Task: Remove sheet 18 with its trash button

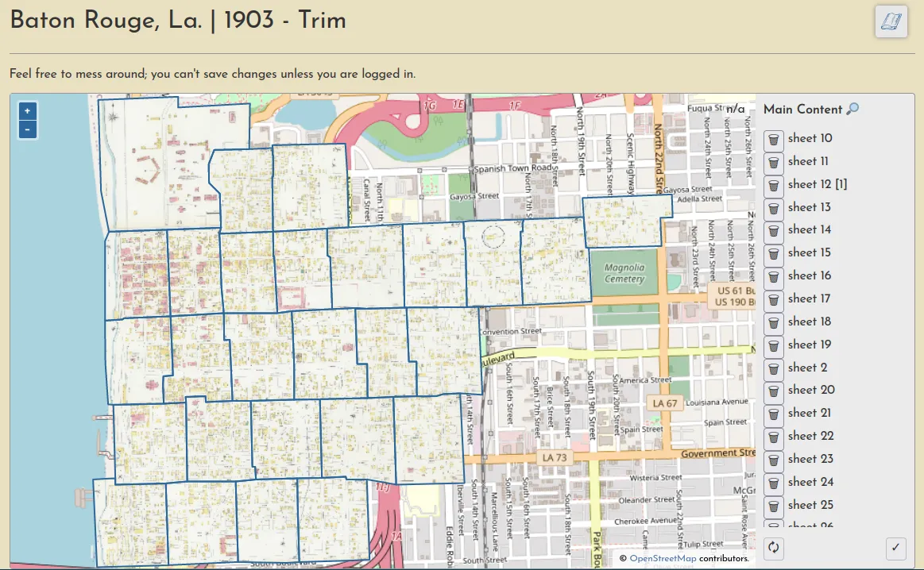Action: coord(773,323)
